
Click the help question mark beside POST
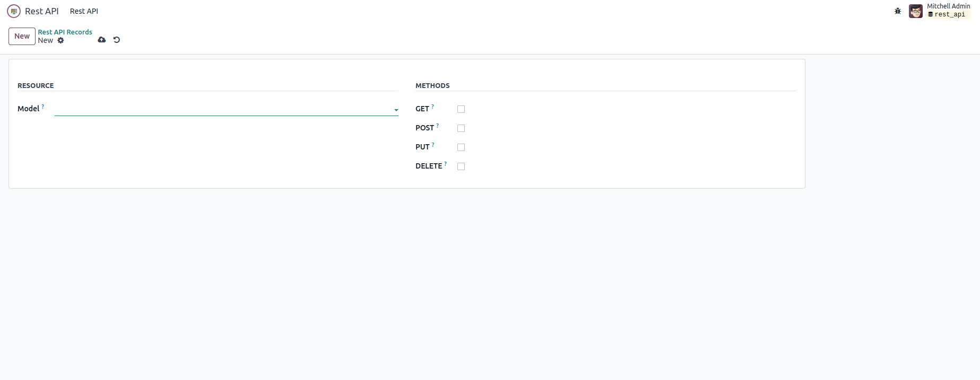[438, 126]
